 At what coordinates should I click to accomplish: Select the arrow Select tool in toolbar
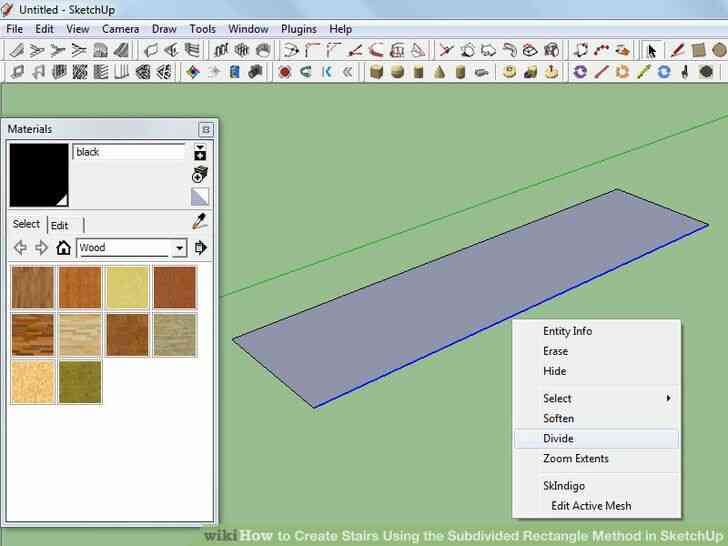(652, 50)
